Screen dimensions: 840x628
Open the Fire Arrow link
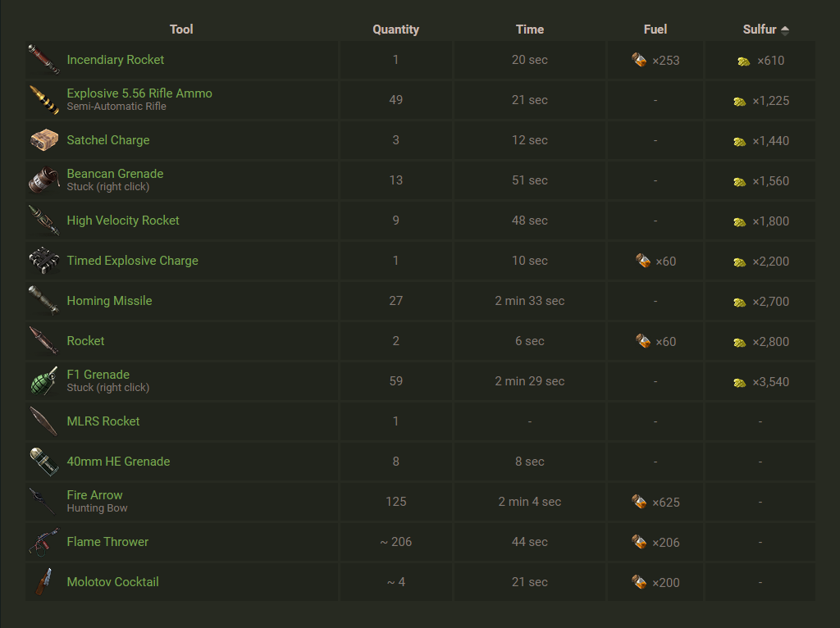pos(94,495)
